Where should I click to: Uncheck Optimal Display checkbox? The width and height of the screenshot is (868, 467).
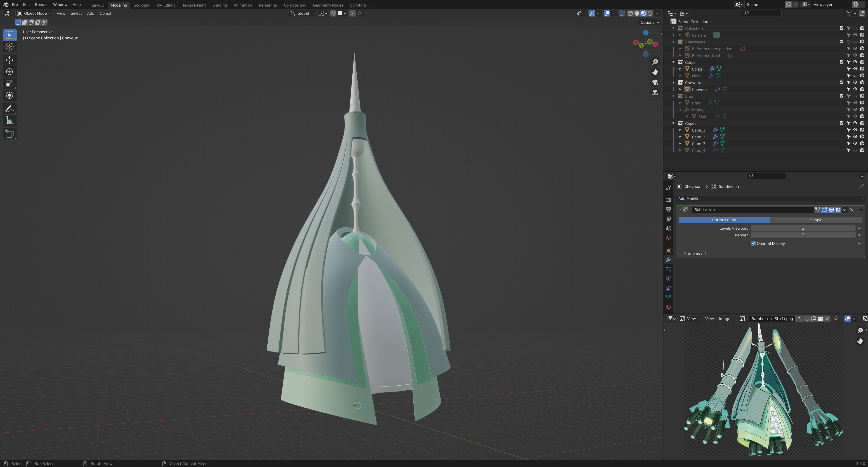753,244
